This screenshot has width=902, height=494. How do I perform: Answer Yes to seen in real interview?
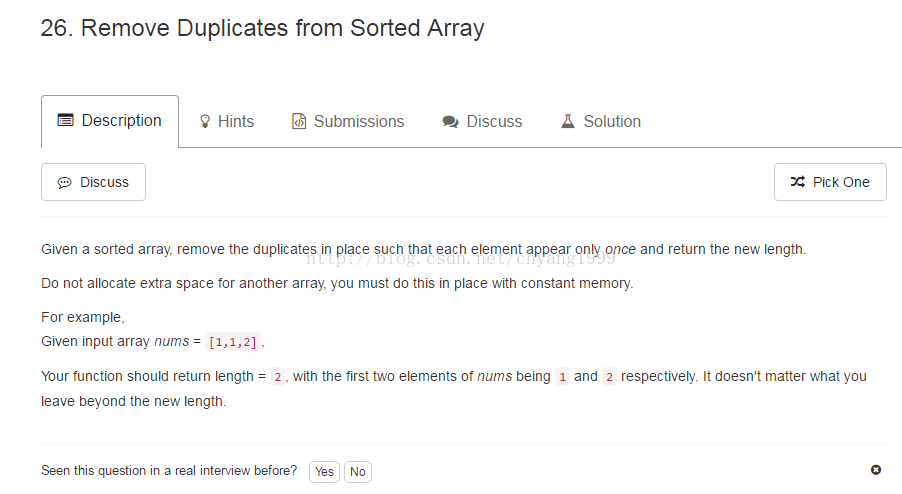(324, 472)
